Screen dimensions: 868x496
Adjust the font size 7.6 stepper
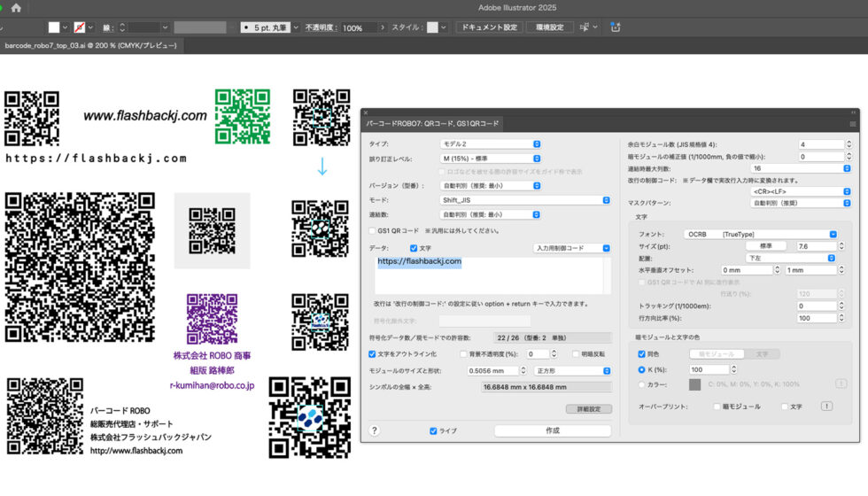pos(841,246)
